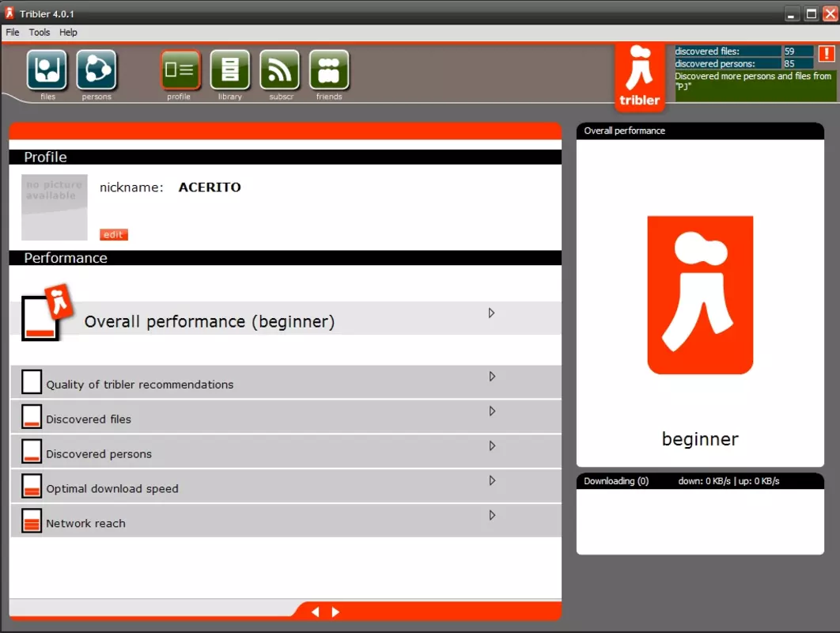Click the Discovered files level icon
This screenshot has width=840, height=633.
(32, 416)
